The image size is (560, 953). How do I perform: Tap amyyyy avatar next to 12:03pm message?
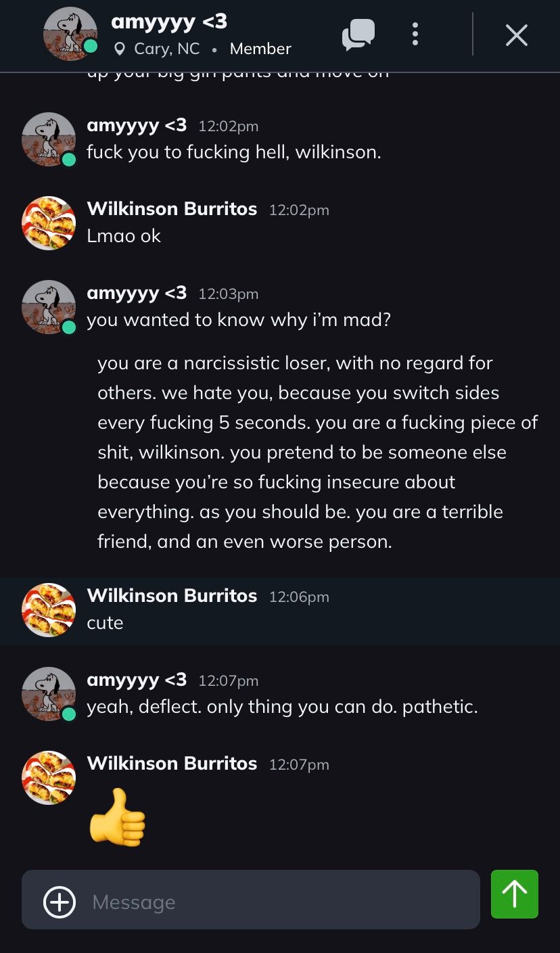pyautogui.click(x=49, y=307)
